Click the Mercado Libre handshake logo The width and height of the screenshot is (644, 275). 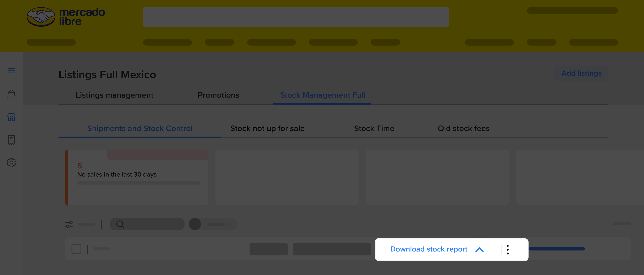click(41, 17)
